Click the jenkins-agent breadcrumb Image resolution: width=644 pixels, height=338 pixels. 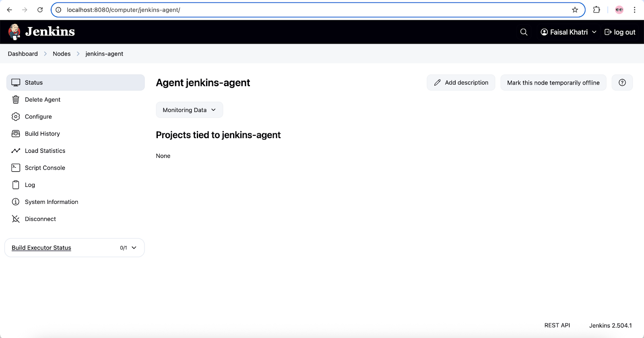click(104, 54)
